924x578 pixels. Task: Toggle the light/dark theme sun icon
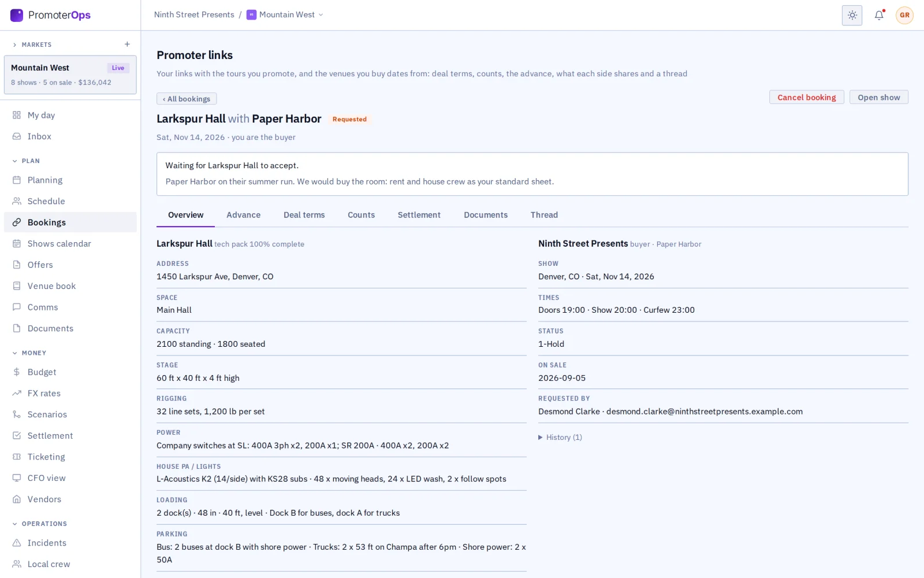[852, 16]
